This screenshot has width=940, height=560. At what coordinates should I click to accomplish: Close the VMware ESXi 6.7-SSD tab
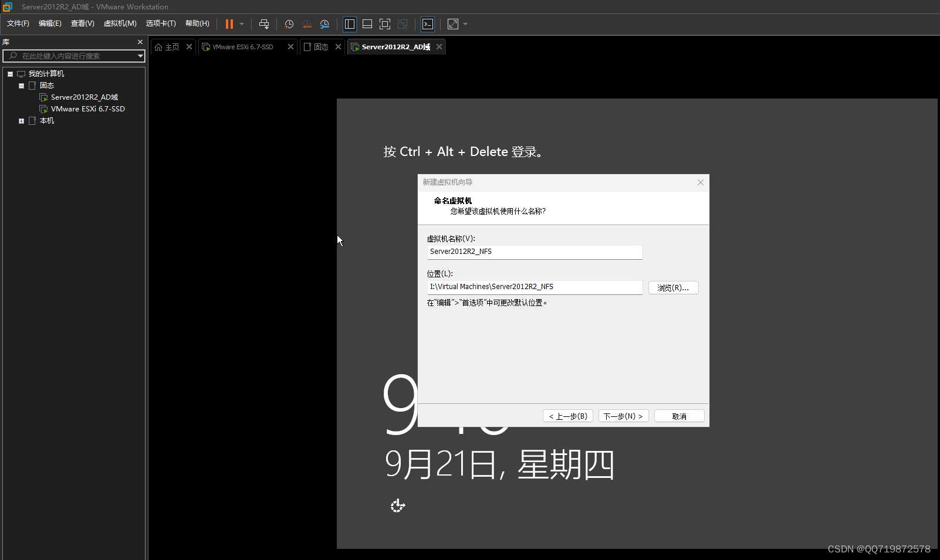point(290,47)
